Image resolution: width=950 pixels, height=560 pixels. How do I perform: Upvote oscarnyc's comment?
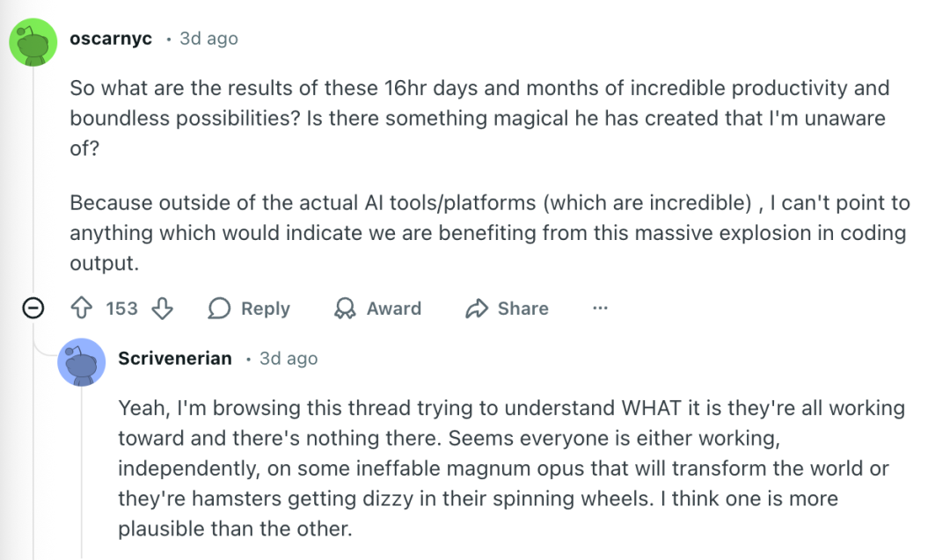[x=82, y=309]
